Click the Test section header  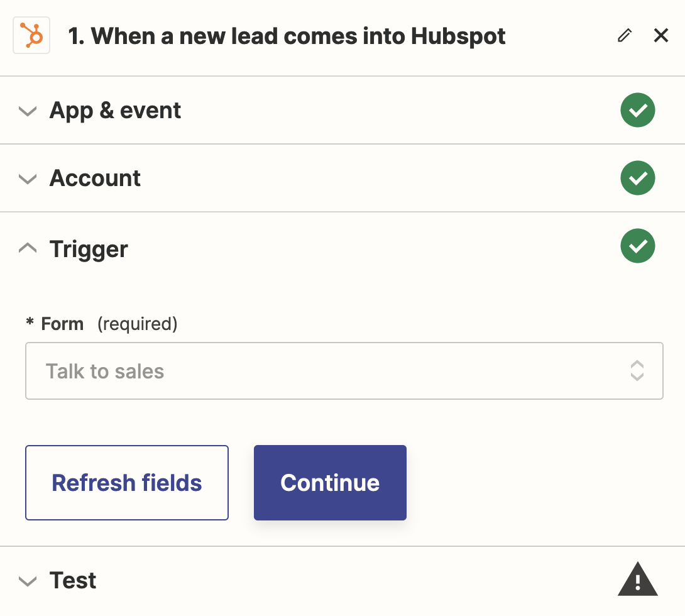coord(72,581)
